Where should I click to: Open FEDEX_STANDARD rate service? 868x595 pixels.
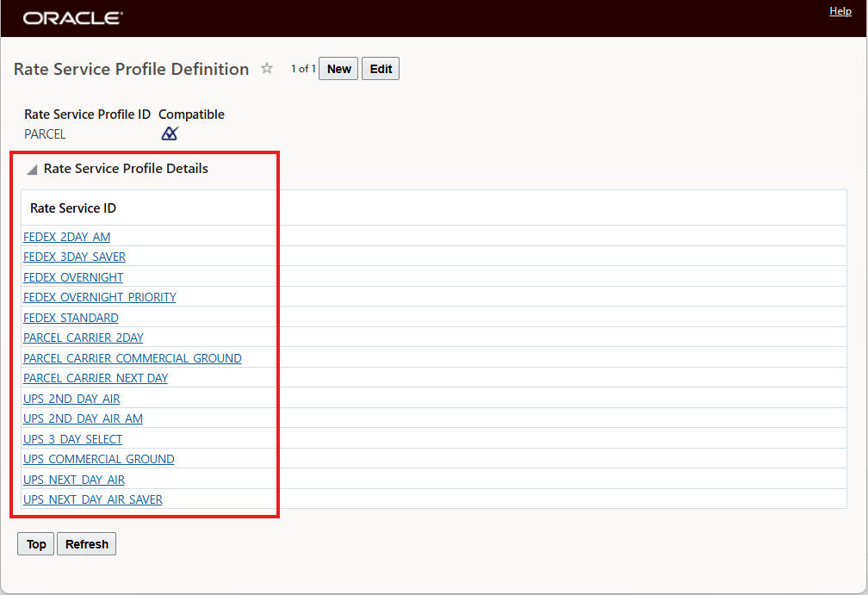click(71, 318)
